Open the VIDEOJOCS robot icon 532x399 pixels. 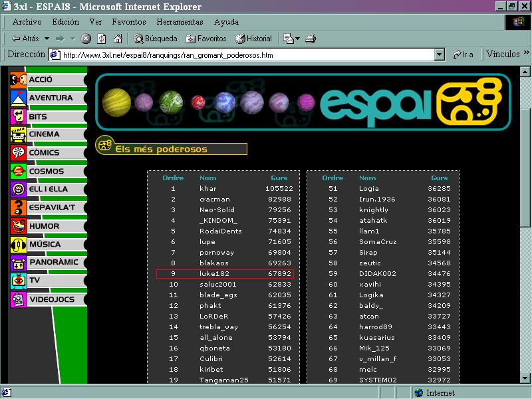[x=19, y=300]
